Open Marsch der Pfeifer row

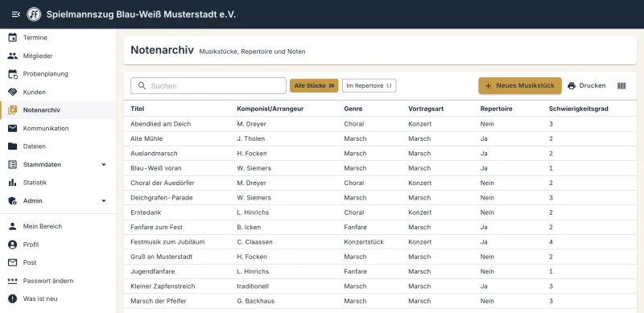click(380, 301)
